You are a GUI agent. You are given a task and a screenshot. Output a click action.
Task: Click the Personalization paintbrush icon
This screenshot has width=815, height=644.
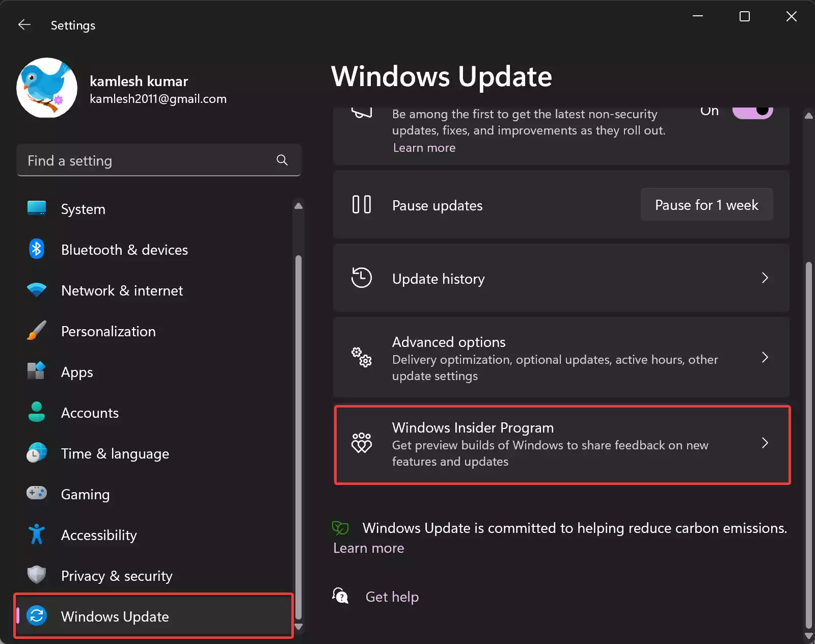click(x=37, y=331)
